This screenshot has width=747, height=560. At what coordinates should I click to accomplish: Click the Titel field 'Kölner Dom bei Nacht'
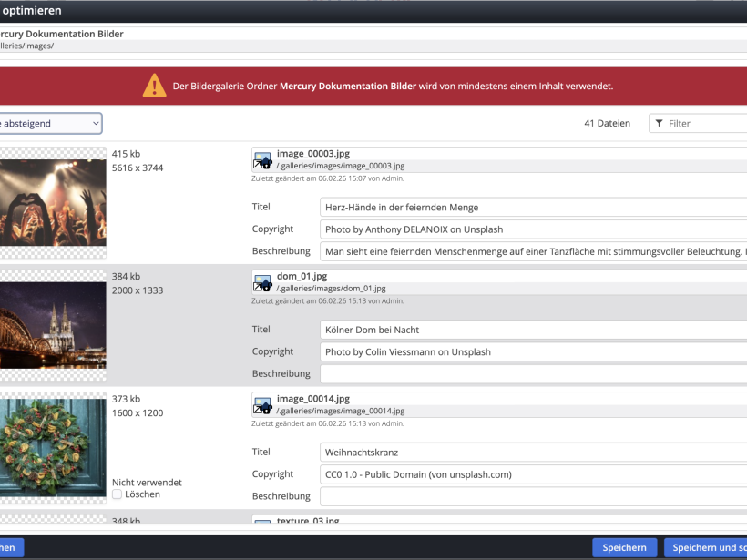[533, 330]
